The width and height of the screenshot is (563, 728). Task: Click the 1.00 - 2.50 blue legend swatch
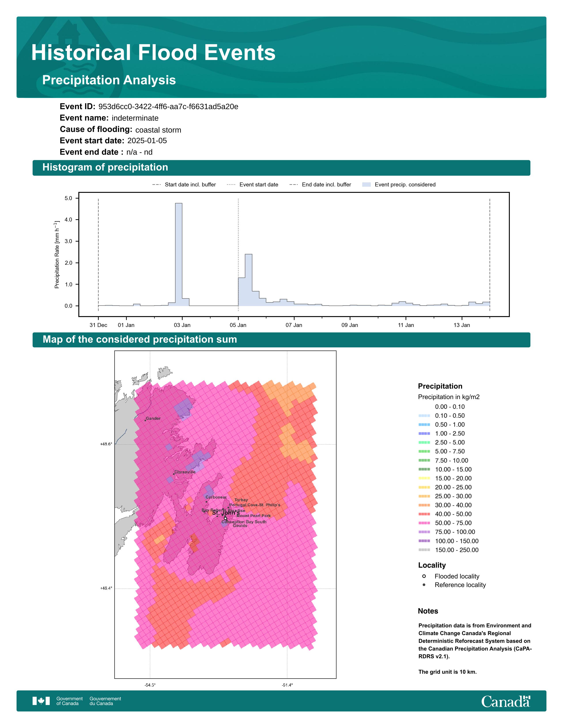coord(424,433)
